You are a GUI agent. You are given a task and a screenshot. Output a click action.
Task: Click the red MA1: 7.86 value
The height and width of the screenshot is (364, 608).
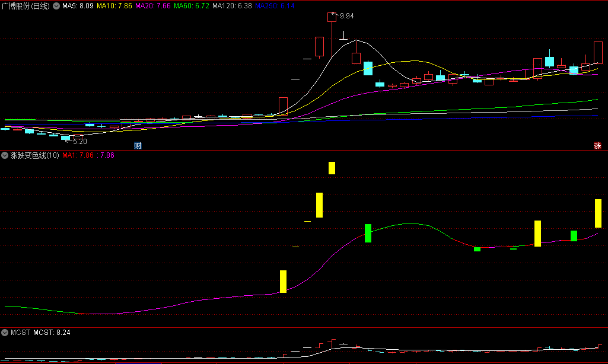(78, 155)
